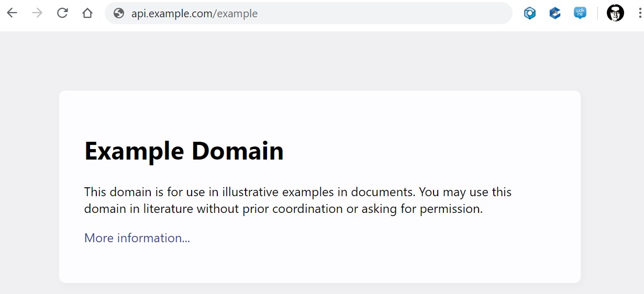Click the Example Domain heading
The image size is (644, 294).
coord(184,151)
